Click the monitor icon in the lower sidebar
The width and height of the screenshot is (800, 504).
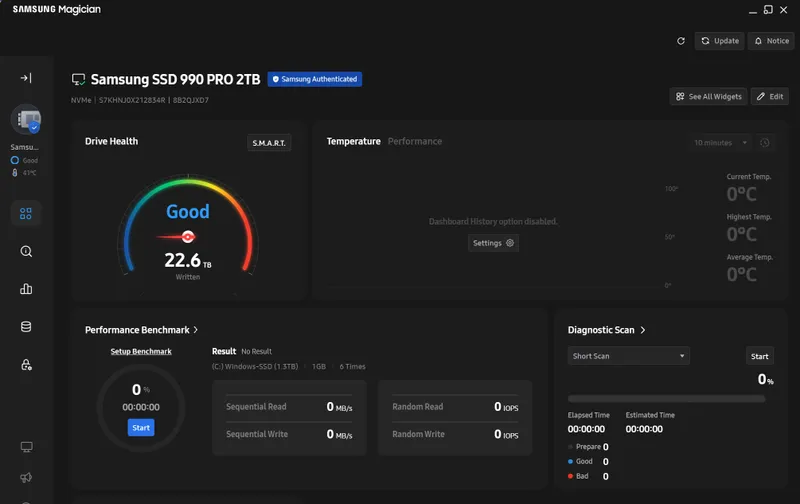(26, 447)
